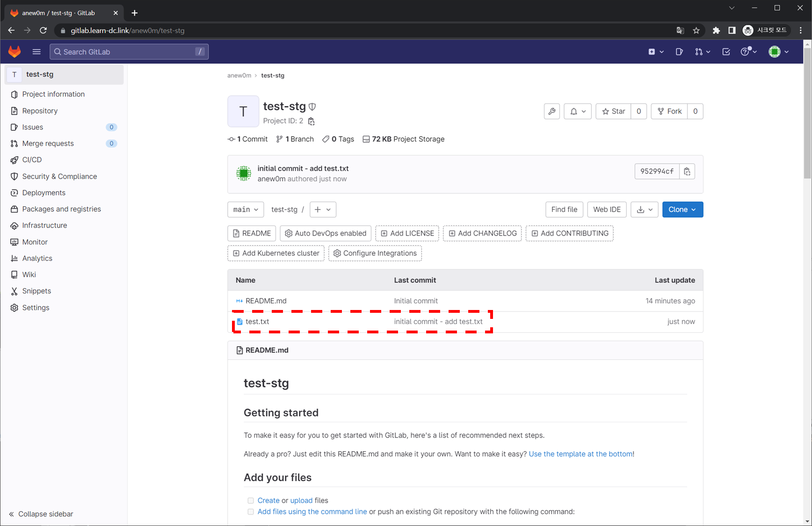Check the 'Add files using command line' checkbox
This screenshot has height=526, width=812.
coord(251,512)
